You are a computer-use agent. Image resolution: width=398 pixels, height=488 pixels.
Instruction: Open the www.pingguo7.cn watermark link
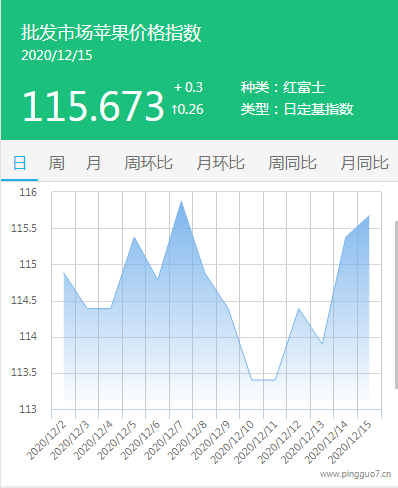[x=355, y=474]
